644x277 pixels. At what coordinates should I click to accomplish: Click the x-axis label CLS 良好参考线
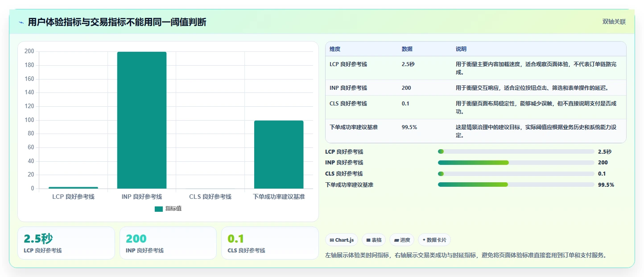pyautogui.click(x=210, y=197)
